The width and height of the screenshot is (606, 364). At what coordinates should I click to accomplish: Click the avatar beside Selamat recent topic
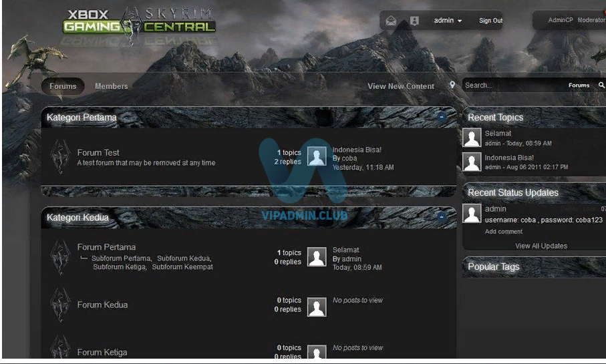point(472,138)
